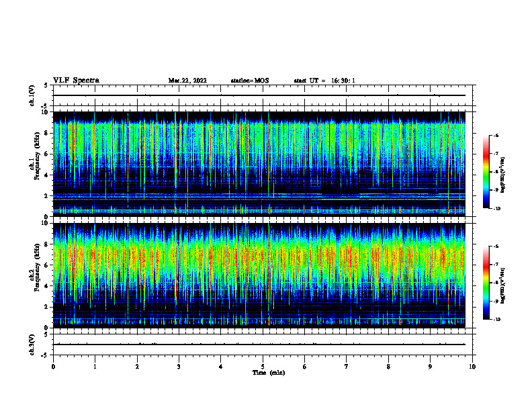Click the upper colorbar "log(PSD)(V²/Hz)" label
Screen dimensions: 532x411
pos(503,175)
